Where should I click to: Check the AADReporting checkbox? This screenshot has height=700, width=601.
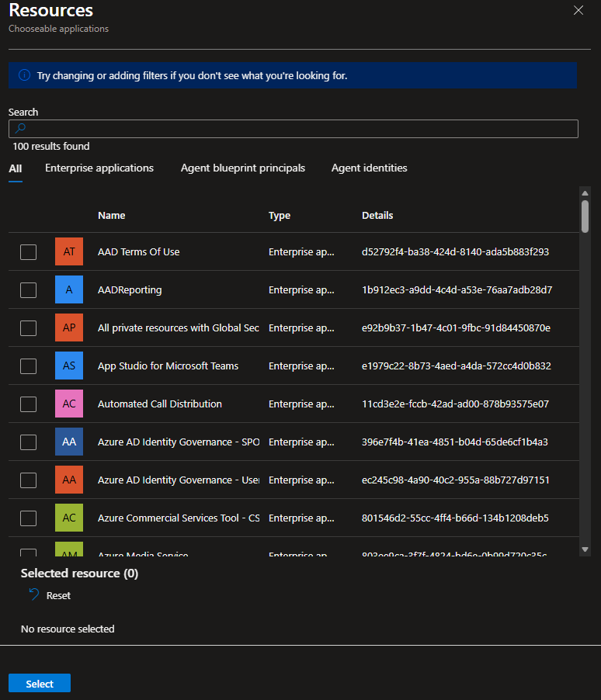28,290
